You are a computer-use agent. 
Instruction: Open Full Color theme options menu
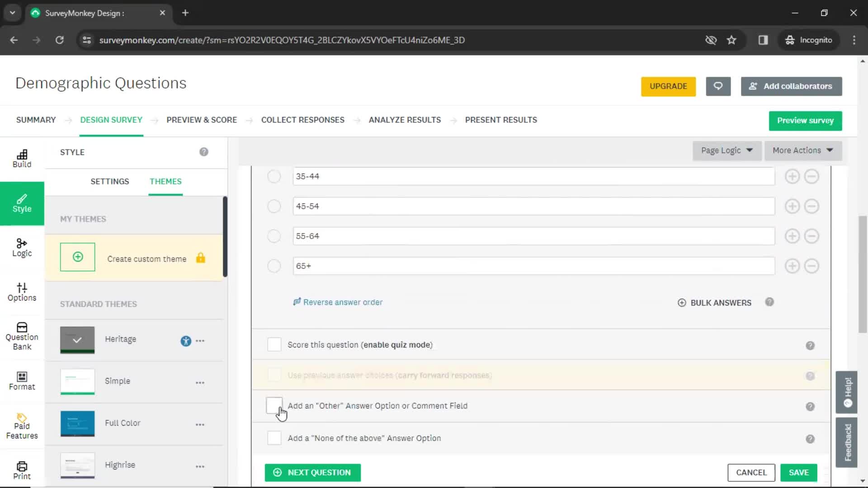tap(200, 425)
